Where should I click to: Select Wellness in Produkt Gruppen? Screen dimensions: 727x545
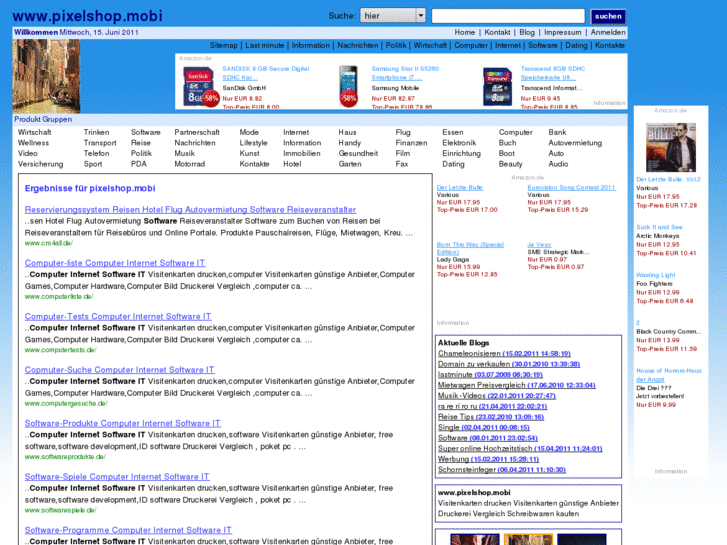[x=33, y=143]
